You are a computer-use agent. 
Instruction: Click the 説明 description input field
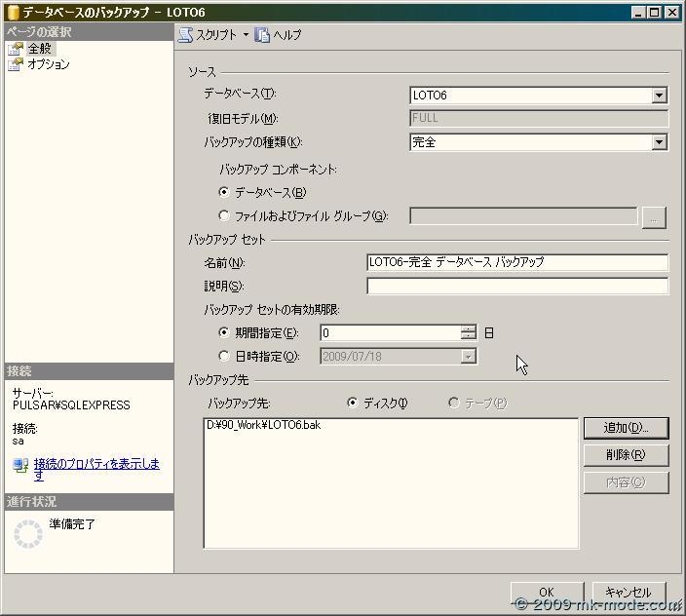[x=516, y=287]
